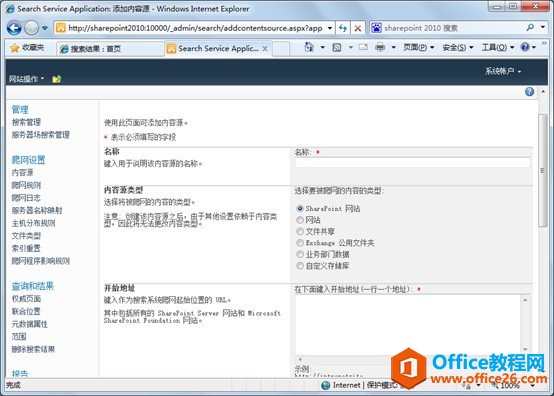The width and height of the screenshot is (554, 396).
Task: Open the 爬网日志 link
Action: point(26,198)
